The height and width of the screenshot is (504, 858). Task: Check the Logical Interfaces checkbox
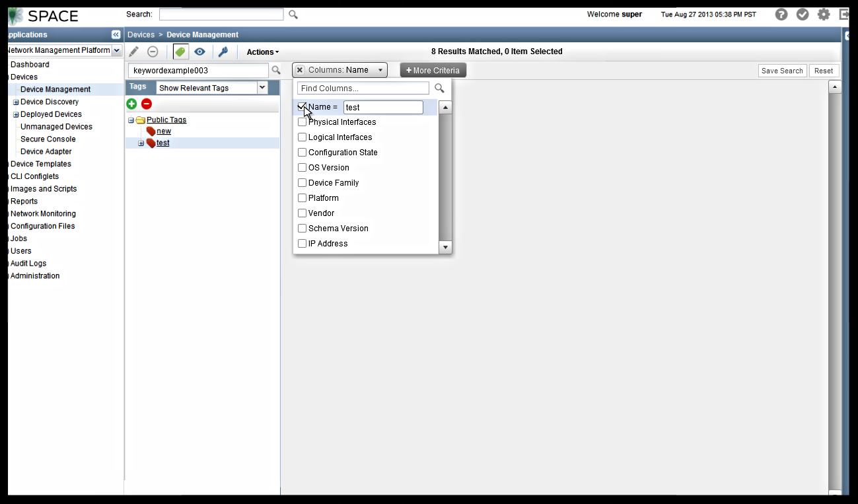click(302, 137)
